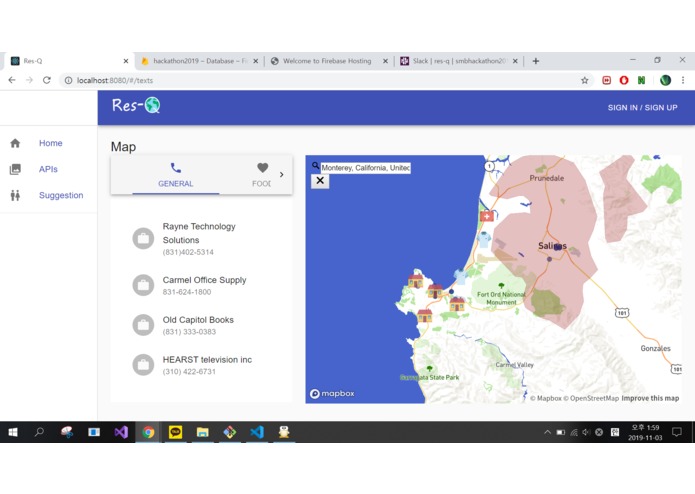Open the Home sidebar link
Image resolution: width=695 pixels, height=494 pixels.
[x=51, y=143]
